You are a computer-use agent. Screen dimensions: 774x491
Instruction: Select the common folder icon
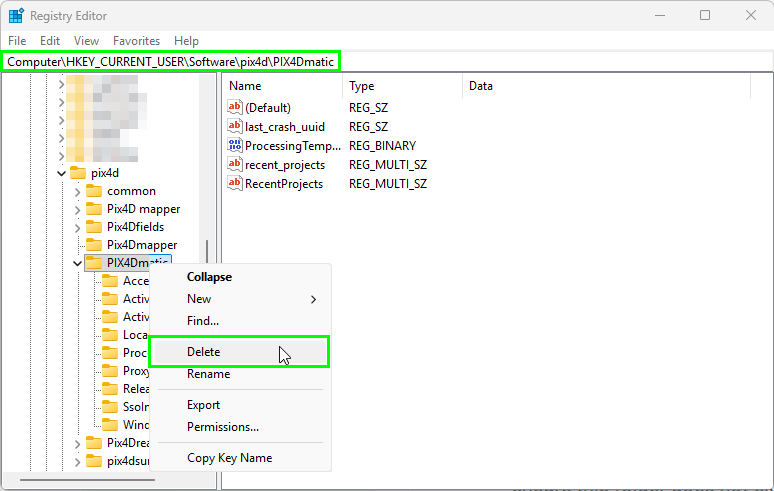pyautogui.click(x=94, y=191)
